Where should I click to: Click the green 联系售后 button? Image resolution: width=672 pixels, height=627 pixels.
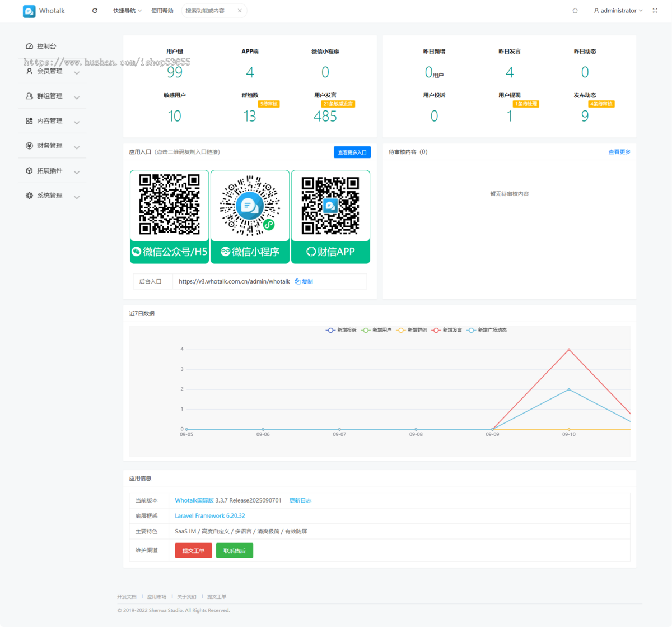235,551
